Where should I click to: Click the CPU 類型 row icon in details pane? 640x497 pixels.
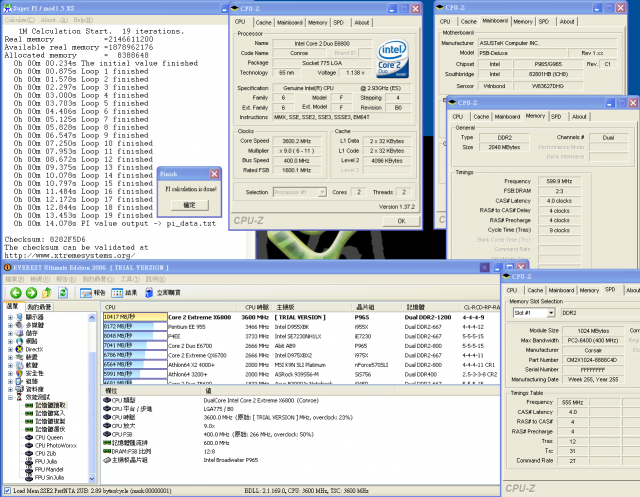(x=107, y=400)
